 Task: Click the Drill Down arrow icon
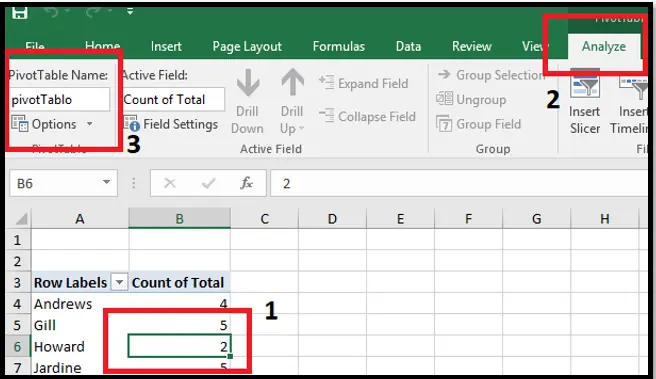(x=247, y=82)
